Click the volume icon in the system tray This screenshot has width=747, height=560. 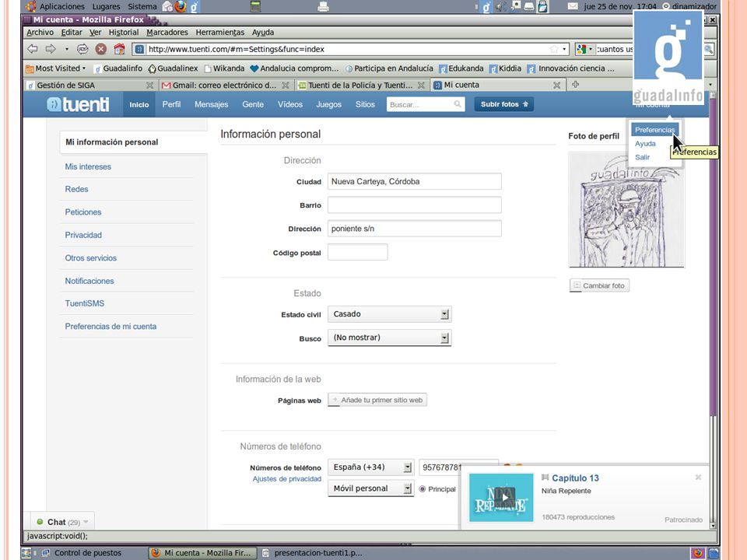coord(500,6)
